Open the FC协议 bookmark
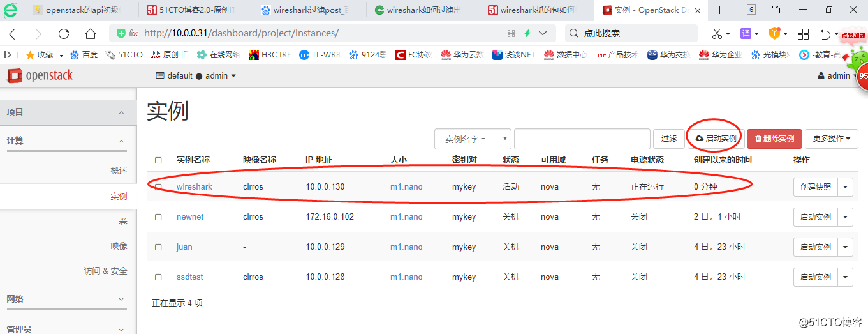 (x=413, y=55)
